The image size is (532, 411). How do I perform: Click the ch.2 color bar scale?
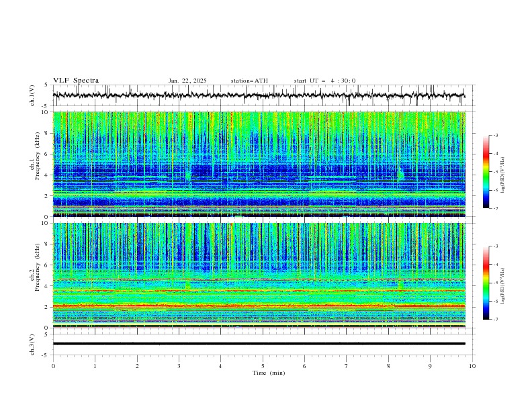pyautogui.click(x=486, y=283)
